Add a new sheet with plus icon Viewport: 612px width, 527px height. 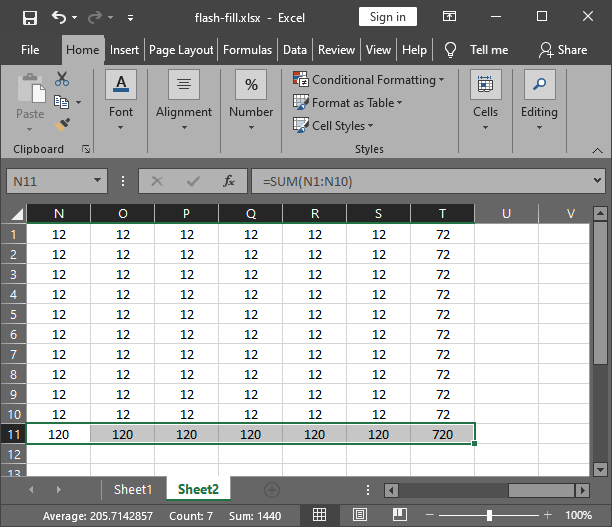tap(272, 490)
